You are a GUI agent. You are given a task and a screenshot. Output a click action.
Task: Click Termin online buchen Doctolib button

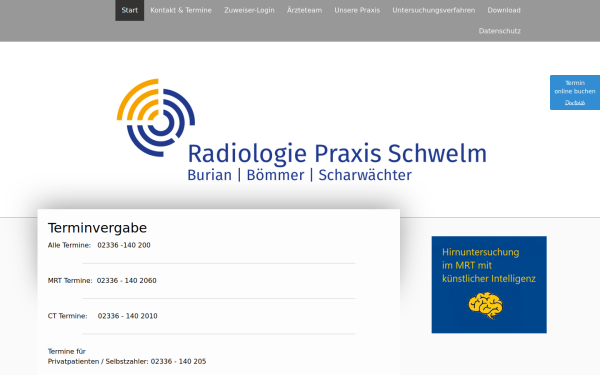click(575, 93)
